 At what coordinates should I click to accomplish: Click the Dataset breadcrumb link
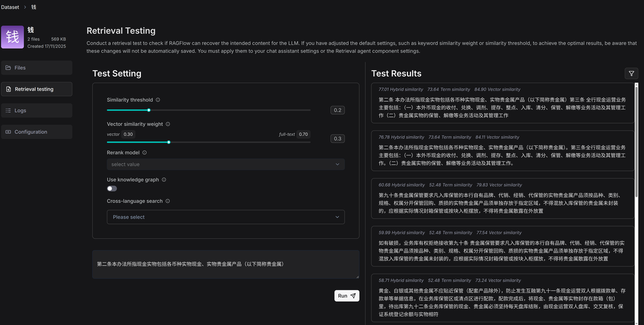pos(10,7)
